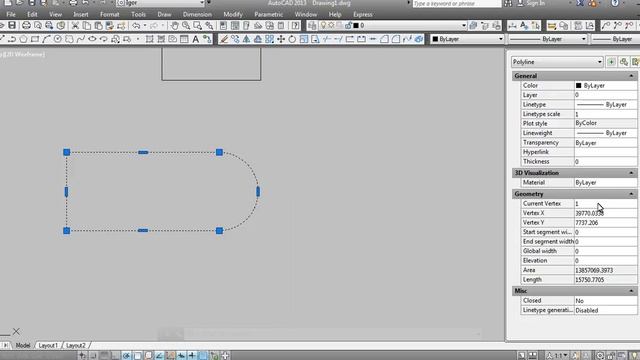Collapse the 3D Visualization section
This screenshot has height=360, width=640.
coord(631,173)
